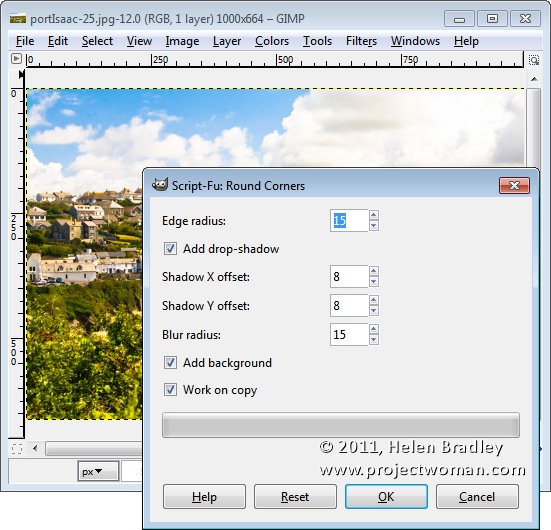551x530 pixels.
Task: Click the vertical scrollbar's up arrow
Action: pos(534,79)
